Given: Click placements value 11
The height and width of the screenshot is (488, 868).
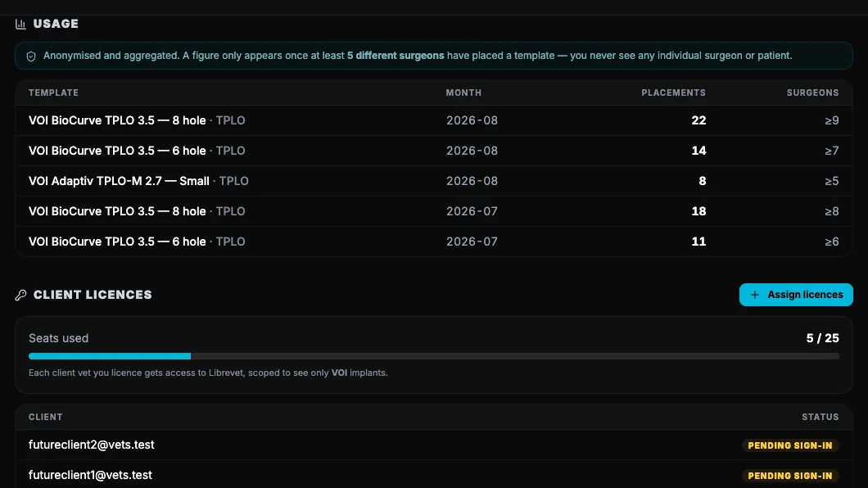Looking at the screenshot, I should pos(698,242).
